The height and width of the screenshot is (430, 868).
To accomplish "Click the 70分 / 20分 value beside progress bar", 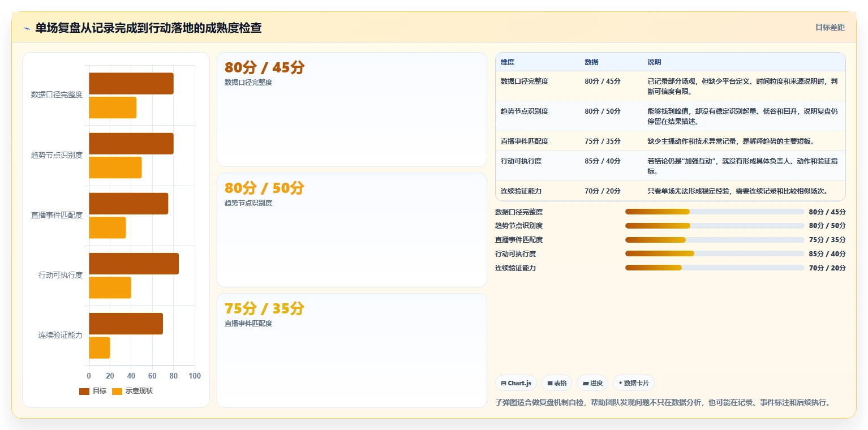I will click(827, 268).
